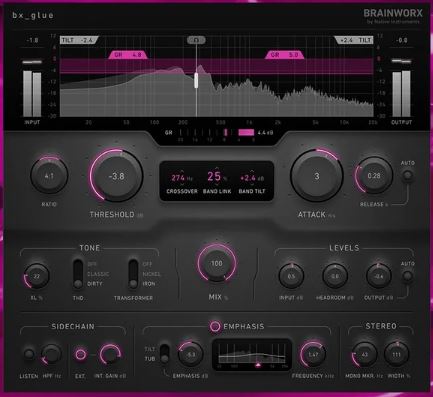Click the right band GR 5.0 tag
The height and width of the screenshot is (397, 433).
[x=284, y=55]
